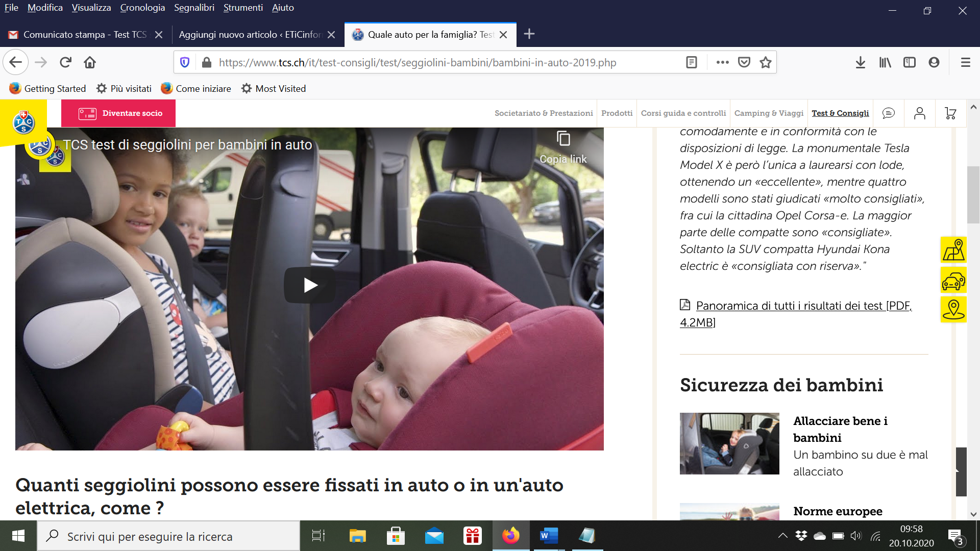Click the yellow map route sidebar icon
The width and height of the screenshot is (980, 551).
click(953, 250)
